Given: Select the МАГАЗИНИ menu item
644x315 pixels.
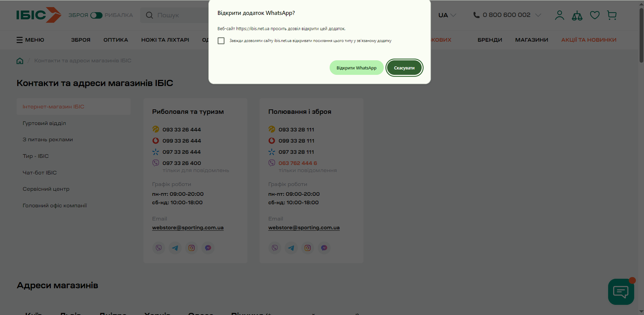Looking at the screenshot, I should [532, 40].
